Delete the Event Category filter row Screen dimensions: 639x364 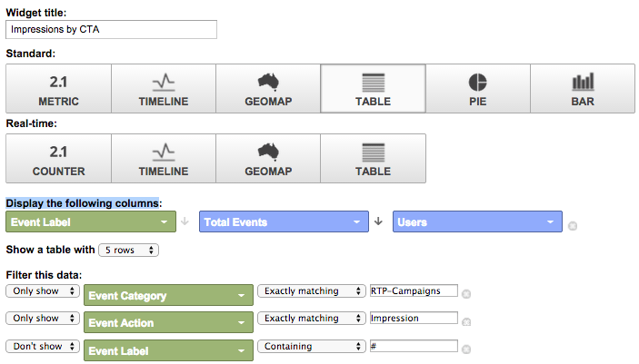tap(466, 294)
